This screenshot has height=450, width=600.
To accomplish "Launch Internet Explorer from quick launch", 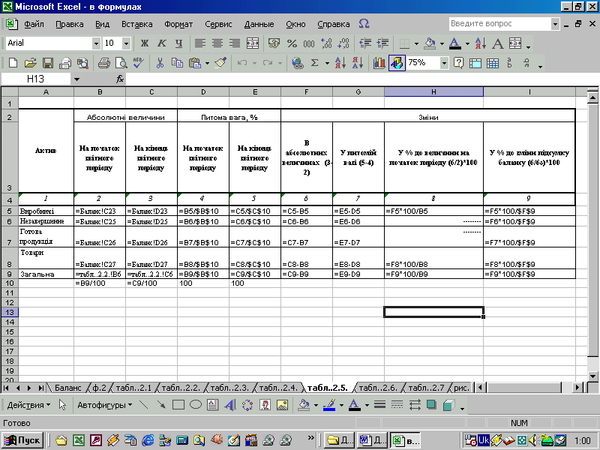I will (x=148, y=440).
